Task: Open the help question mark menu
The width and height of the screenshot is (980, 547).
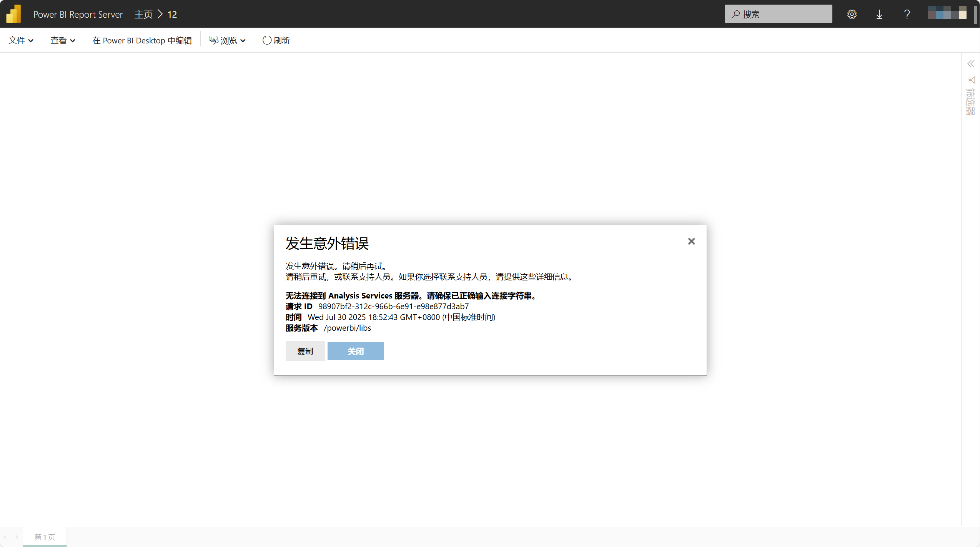Action: click(x=907, y=14)
